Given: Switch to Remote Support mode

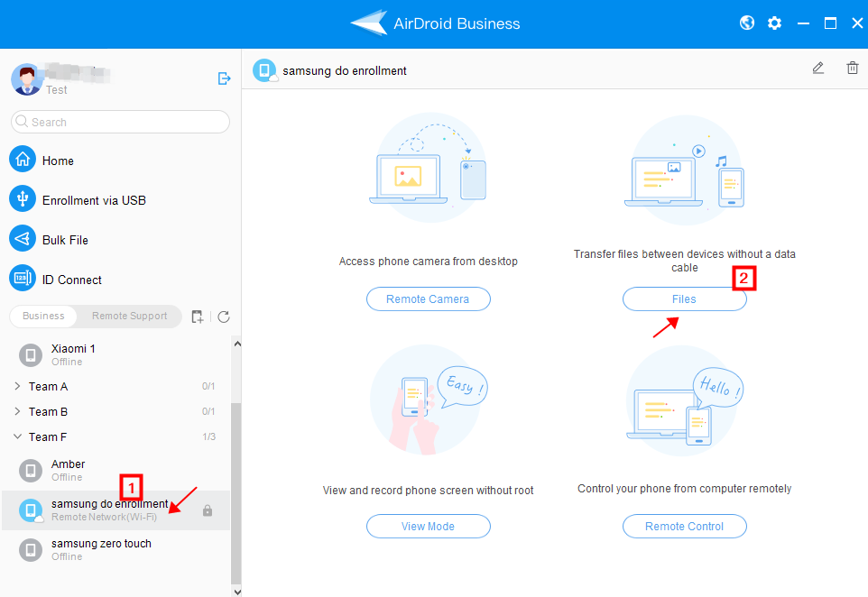Looking at the screenshot, I should (129, 317).
